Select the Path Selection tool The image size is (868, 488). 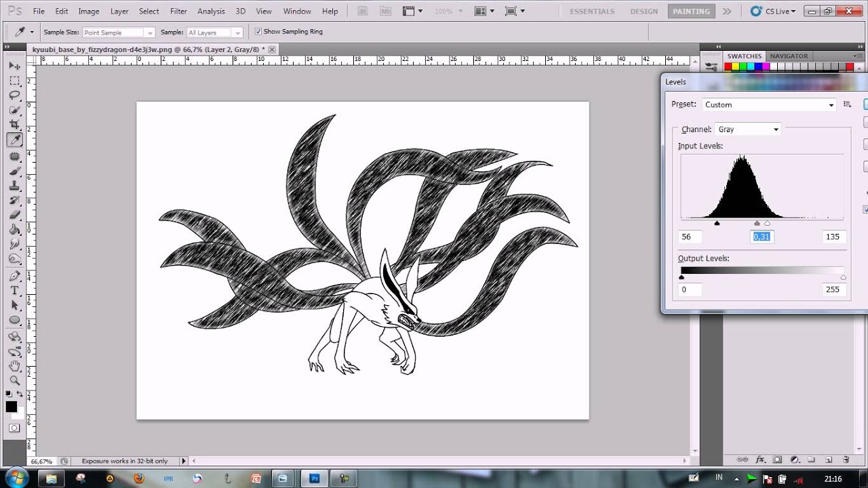14,306
